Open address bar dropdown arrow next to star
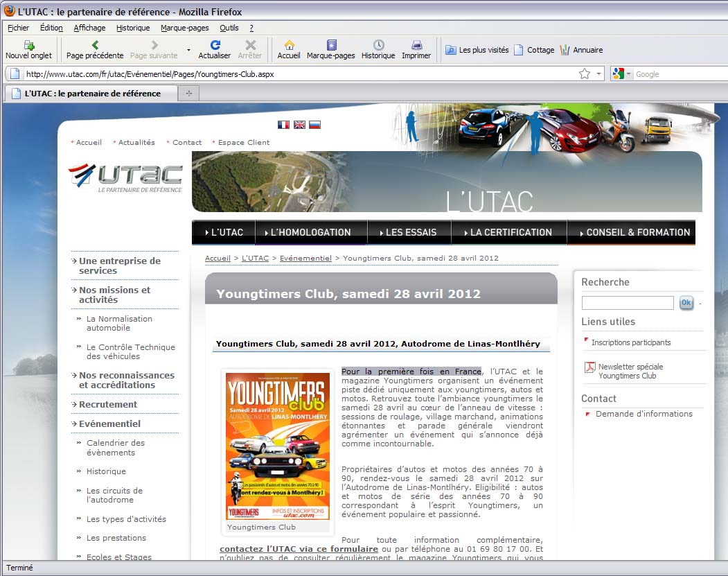 [599, 74]
